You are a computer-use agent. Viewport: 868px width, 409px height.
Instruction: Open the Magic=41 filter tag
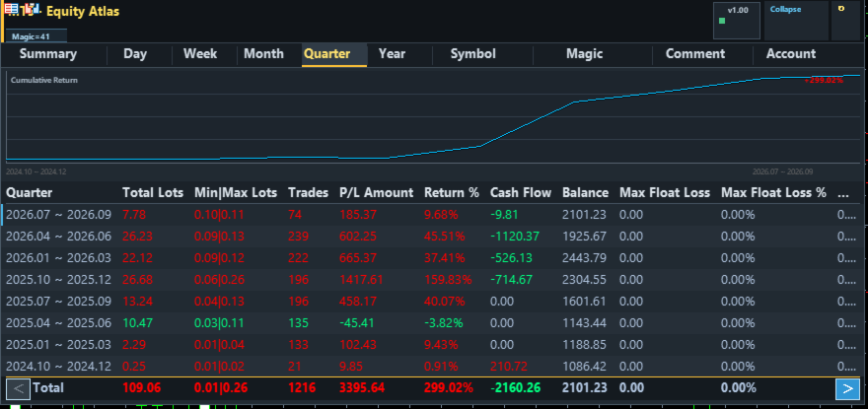click(x=36, y=36)
